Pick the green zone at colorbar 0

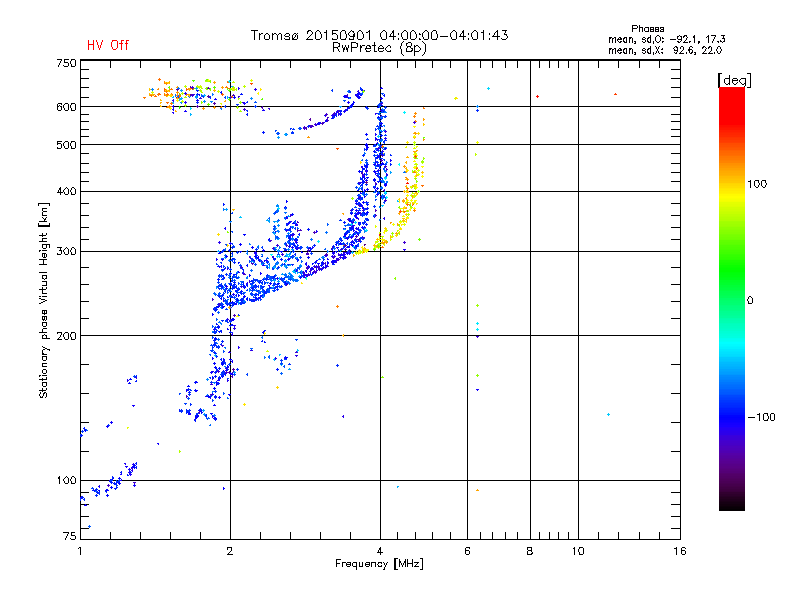(731, 300)
